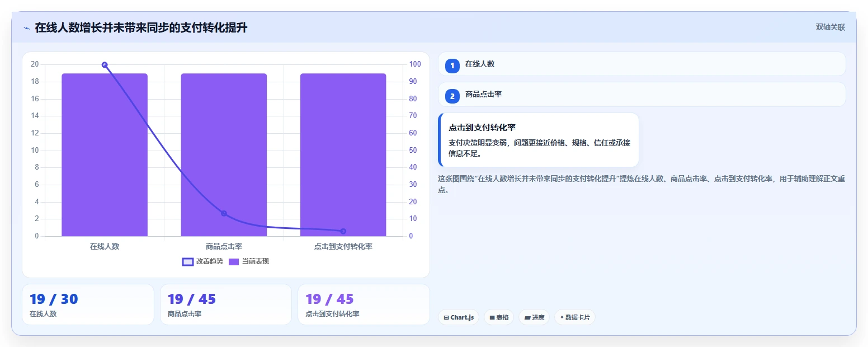Expand the step 2 商品点击率 row
The width and height of the screenshot is (868, 347).
(x=641, y=94)
